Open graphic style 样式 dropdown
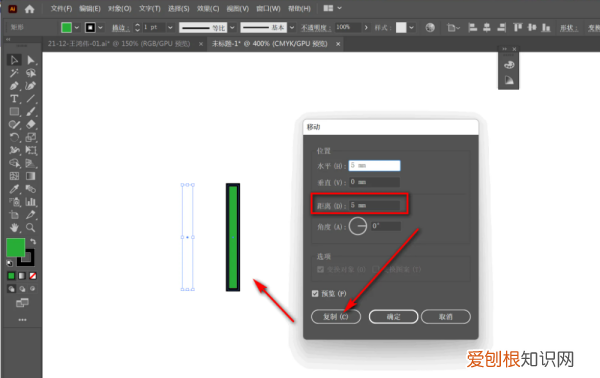This screenshot has width=600, height=378. pyautogui.click(x=411, y=28)
